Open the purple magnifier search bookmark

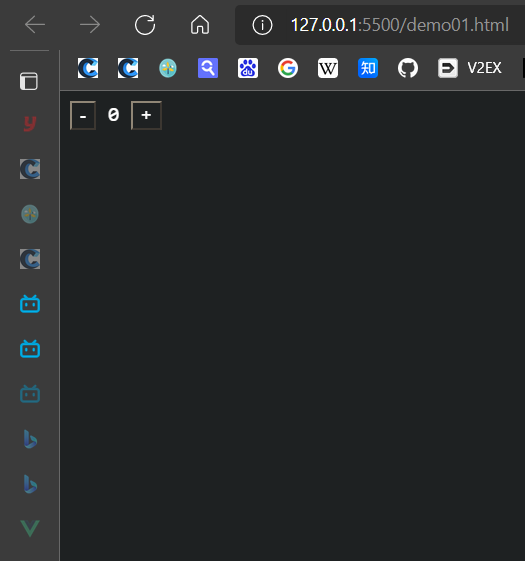[208, 68]
